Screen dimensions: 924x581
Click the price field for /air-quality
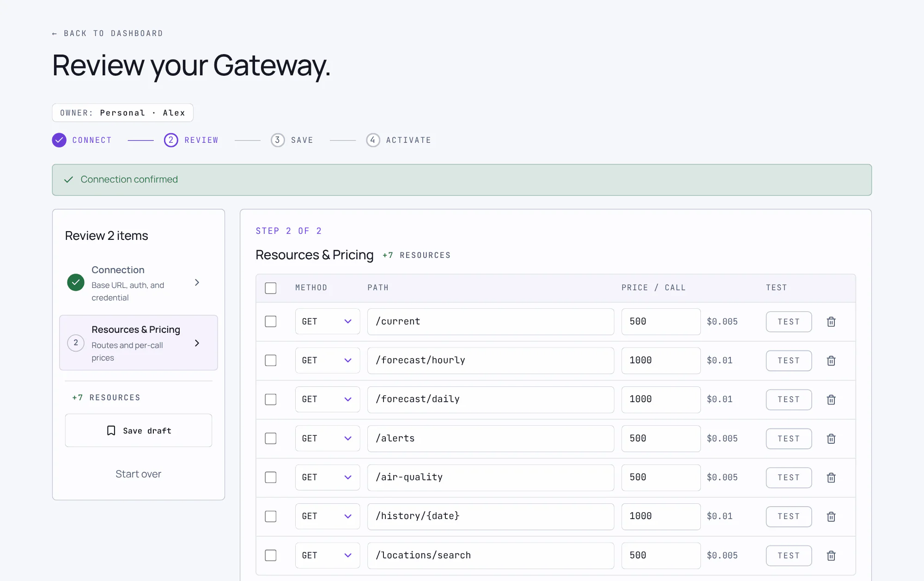[x=661, y=477]
